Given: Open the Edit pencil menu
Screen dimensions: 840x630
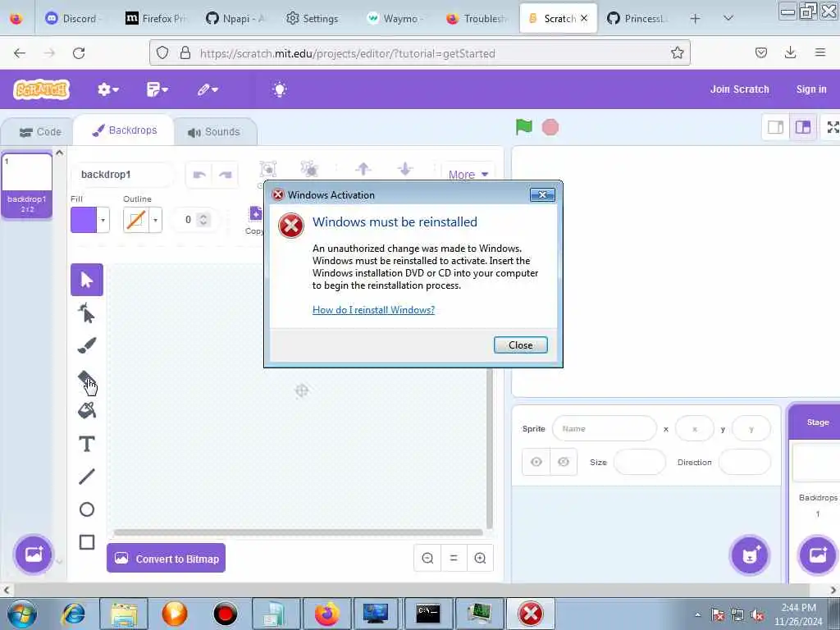Looking at the screenshot, I should click(x=208, y=89).
